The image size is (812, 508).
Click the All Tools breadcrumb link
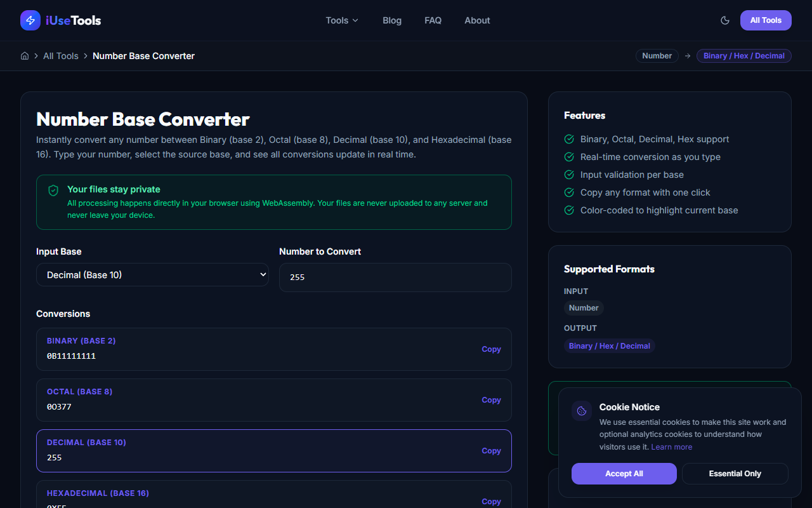[61, 56]
